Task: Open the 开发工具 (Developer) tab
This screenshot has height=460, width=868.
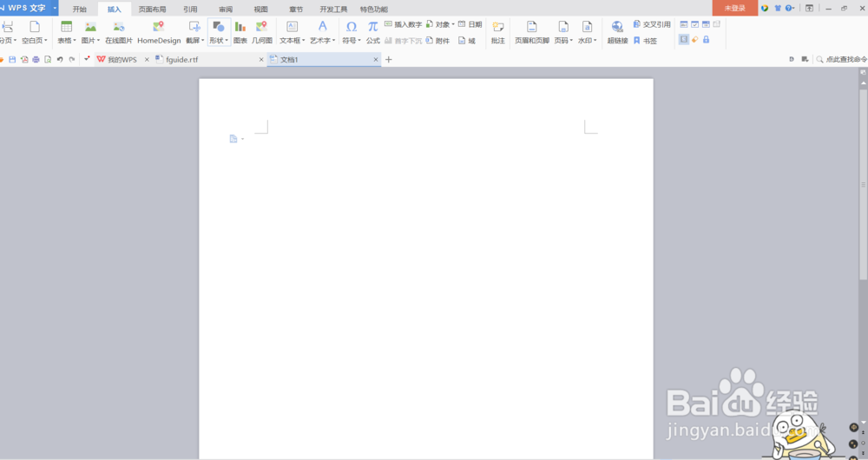Action: (333, 9)
